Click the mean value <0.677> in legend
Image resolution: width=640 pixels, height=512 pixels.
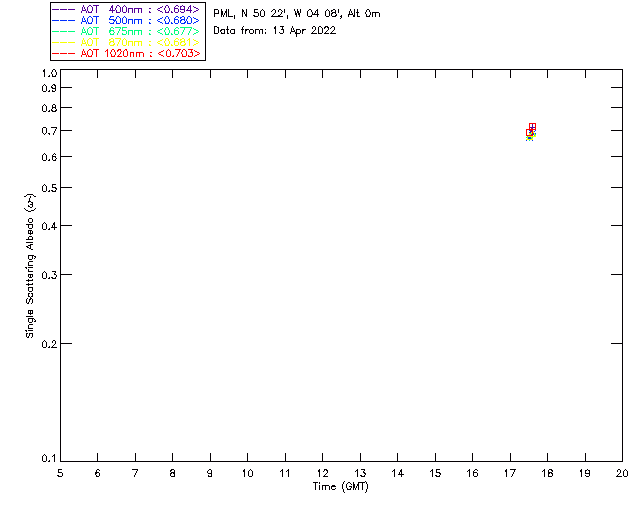tap(178, 31)
